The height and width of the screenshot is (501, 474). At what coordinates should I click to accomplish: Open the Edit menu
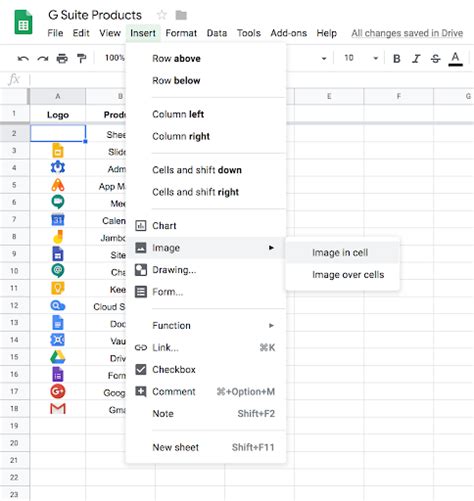(x=81, y=33)
